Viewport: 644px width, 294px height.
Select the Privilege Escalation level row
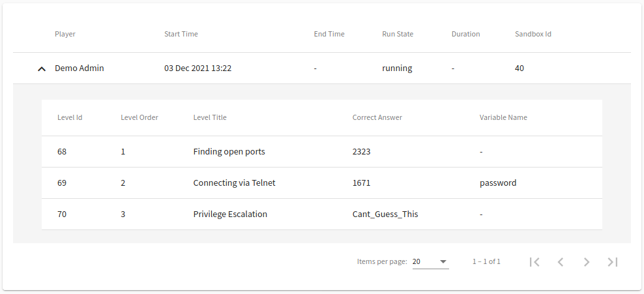tap(322, 214)
